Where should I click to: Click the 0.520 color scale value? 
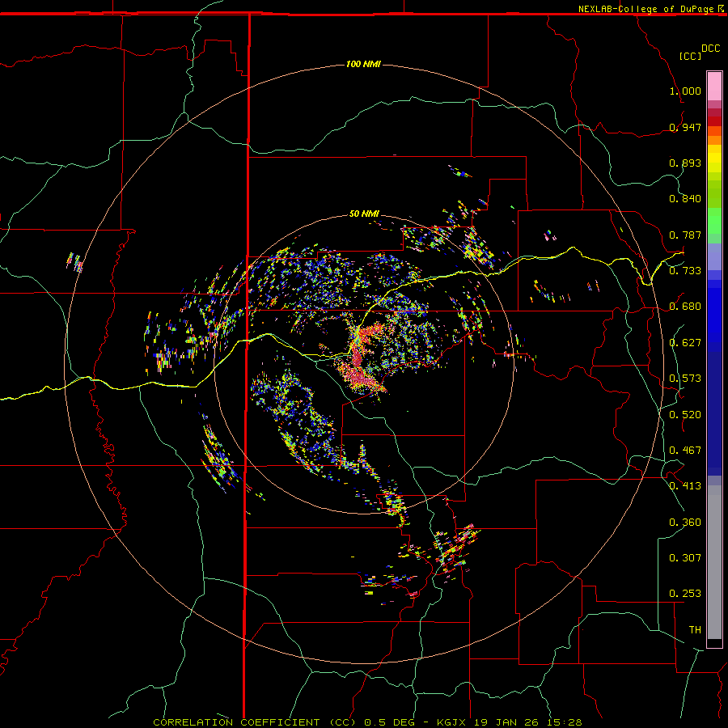(685, 415)
